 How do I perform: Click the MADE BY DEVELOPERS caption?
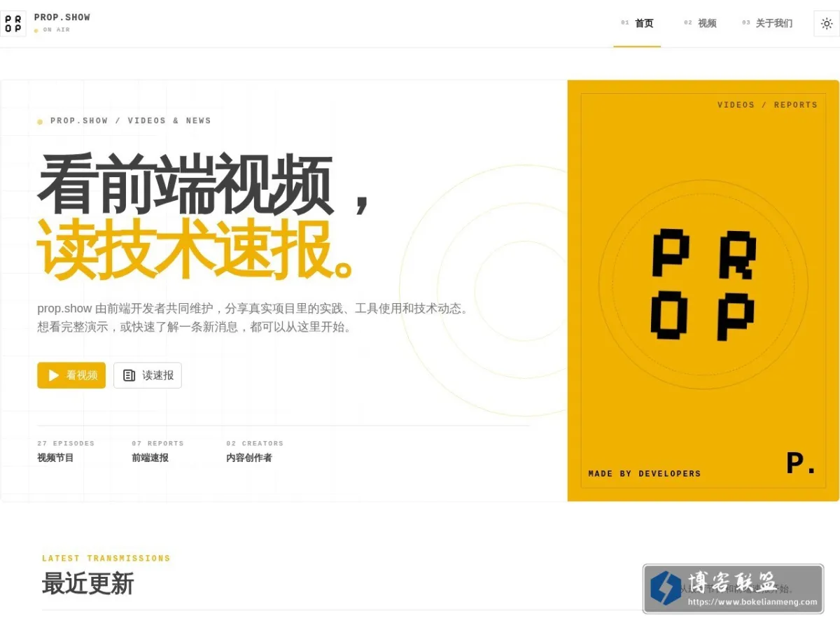click(x=645, y=474)
